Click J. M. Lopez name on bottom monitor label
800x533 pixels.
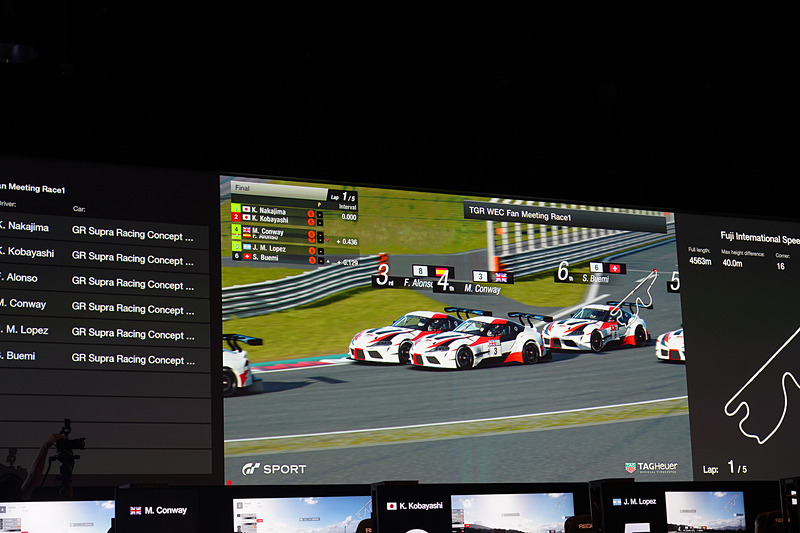pos(639,501)
